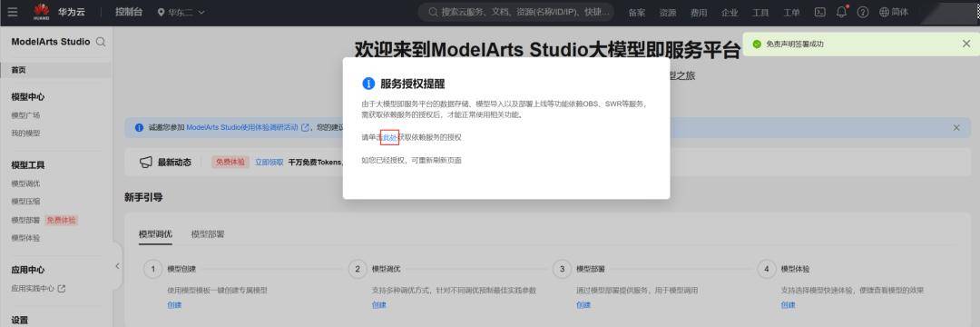Open 应用实践中心 external link
The image size is (980, 327).
pyautogui.click(x=38, y=289)
